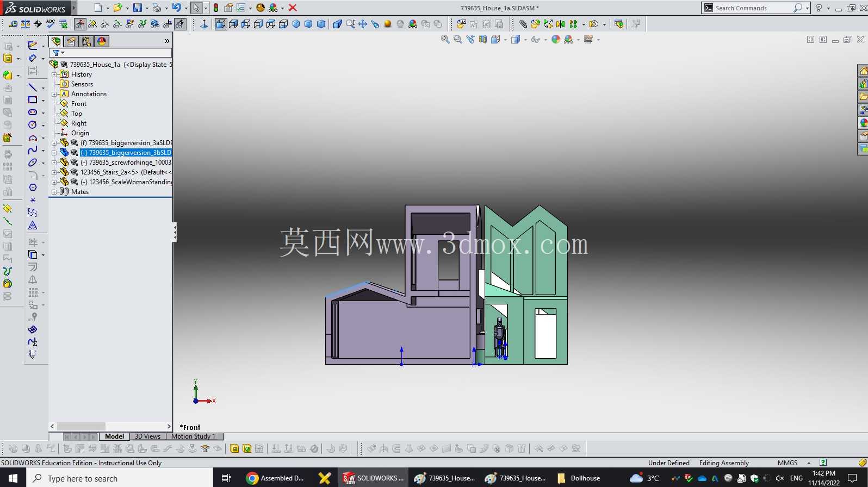This screenshot has width=868, height=487.
Task: Select the Front plane in the tree
Action: click(x=78, y=104)
